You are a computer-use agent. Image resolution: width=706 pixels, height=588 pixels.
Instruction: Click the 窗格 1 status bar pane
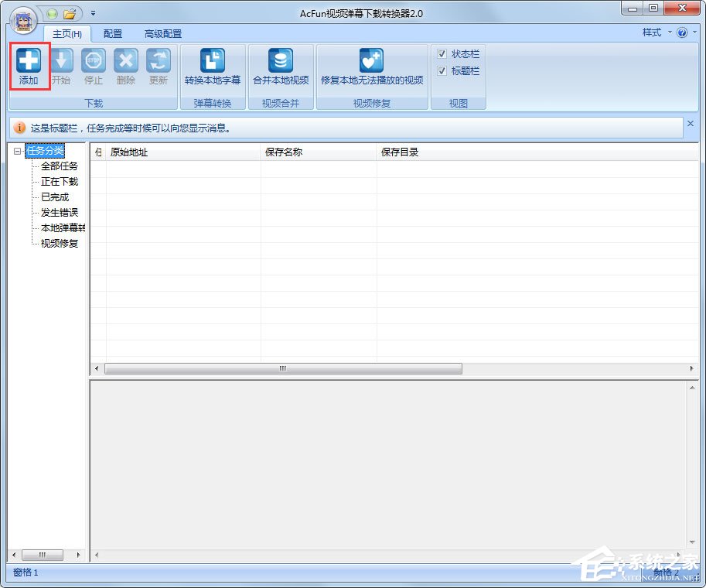click(x=26, y=573)
